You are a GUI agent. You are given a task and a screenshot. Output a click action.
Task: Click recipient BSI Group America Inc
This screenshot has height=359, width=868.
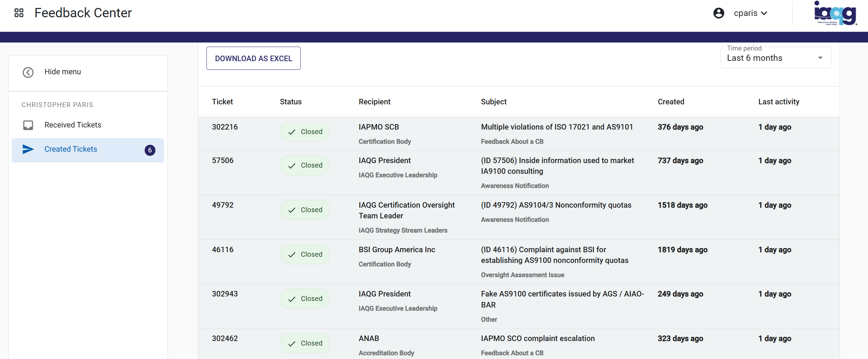pos(397,249)
